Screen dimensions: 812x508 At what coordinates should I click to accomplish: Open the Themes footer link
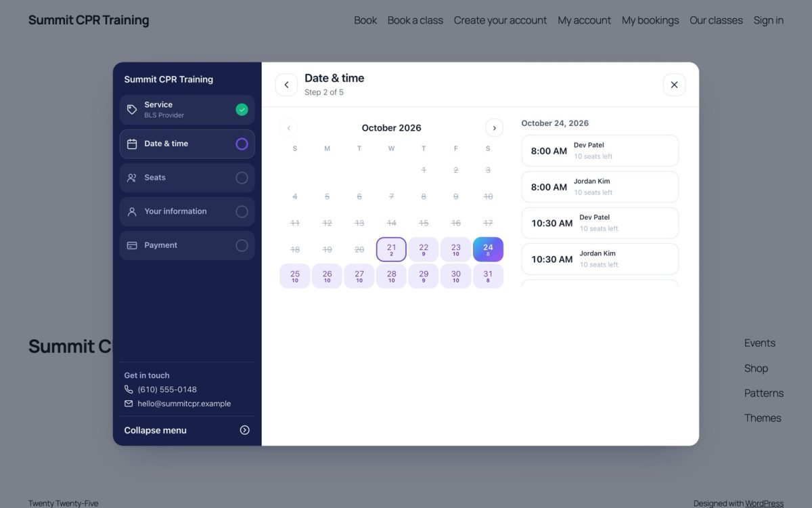pos(763,418)
